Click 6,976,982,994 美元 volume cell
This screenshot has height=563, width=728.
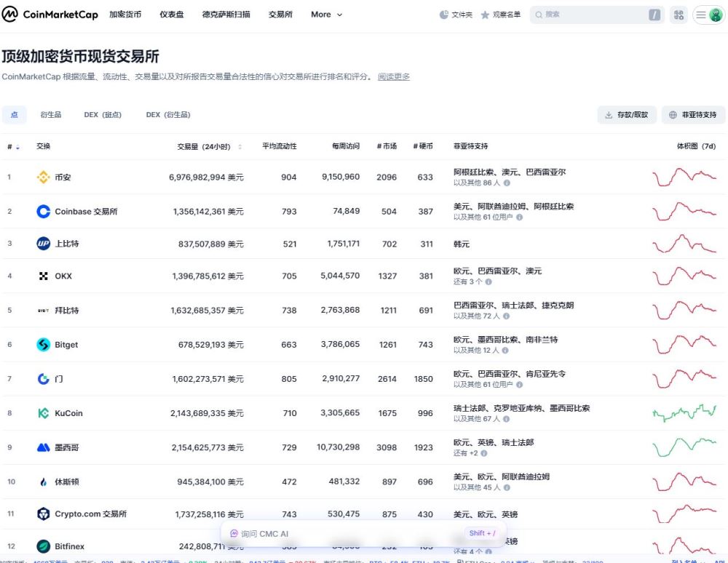(x=206, y=177)
